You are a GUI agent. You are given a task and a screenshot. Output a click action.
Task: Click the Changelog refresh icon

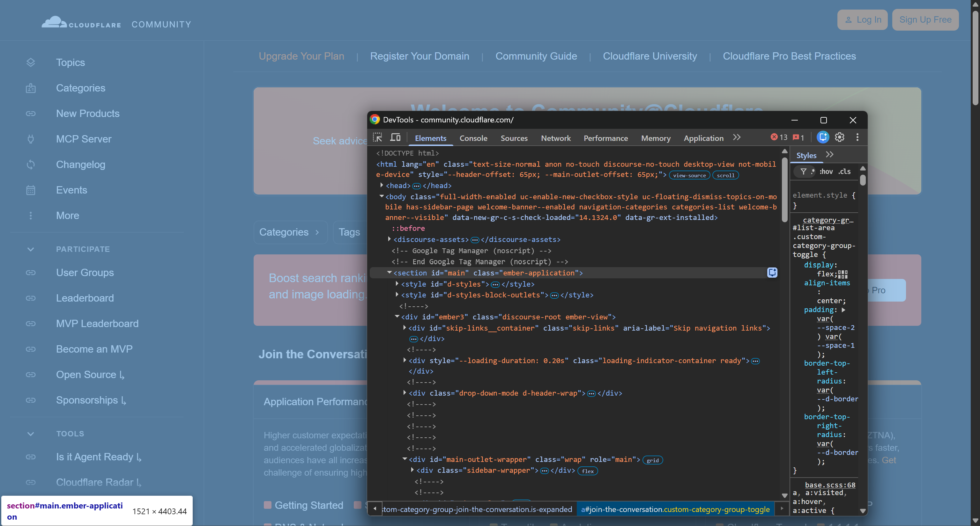coord(31,164)
